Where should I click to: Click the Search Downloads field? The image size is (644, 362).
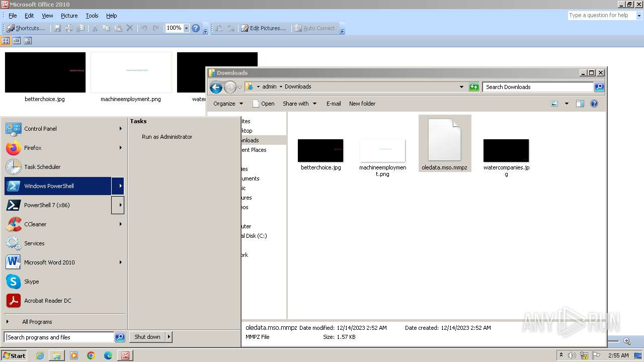coord(538,87)
